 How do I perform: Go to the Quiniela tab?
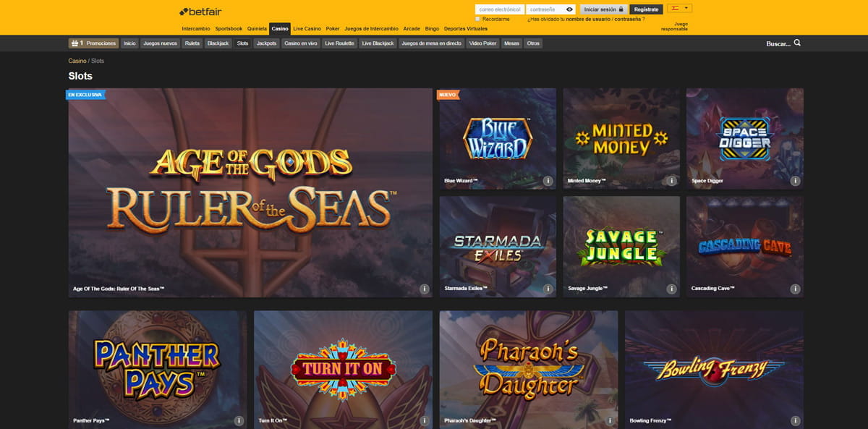257,29
